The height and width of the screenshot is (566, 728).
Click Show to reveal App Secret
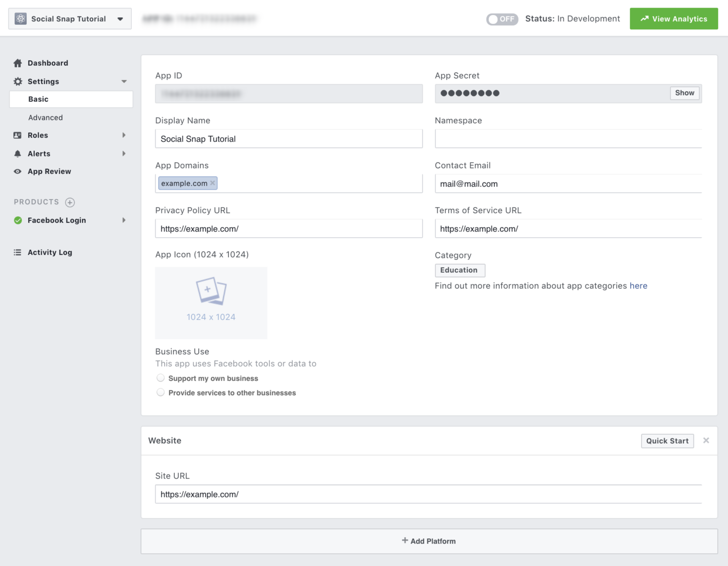pos(684,93)
